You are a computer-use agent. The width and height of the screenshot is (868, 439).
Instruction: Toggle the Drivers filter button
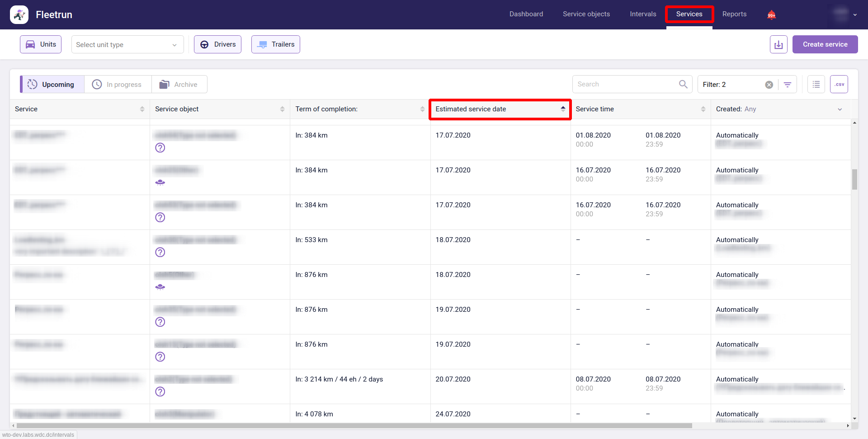pos(217,44)
